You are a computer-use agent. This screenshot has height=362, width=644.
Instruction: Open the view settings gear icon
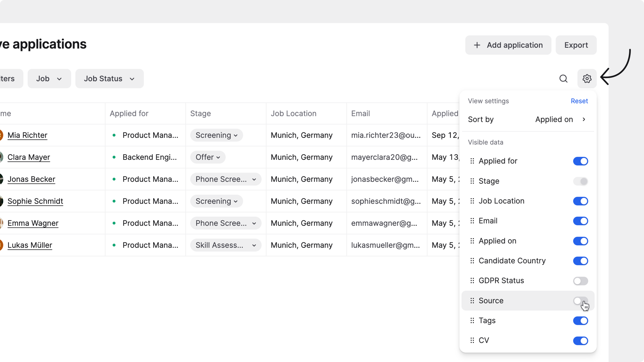tap(587, 78)
